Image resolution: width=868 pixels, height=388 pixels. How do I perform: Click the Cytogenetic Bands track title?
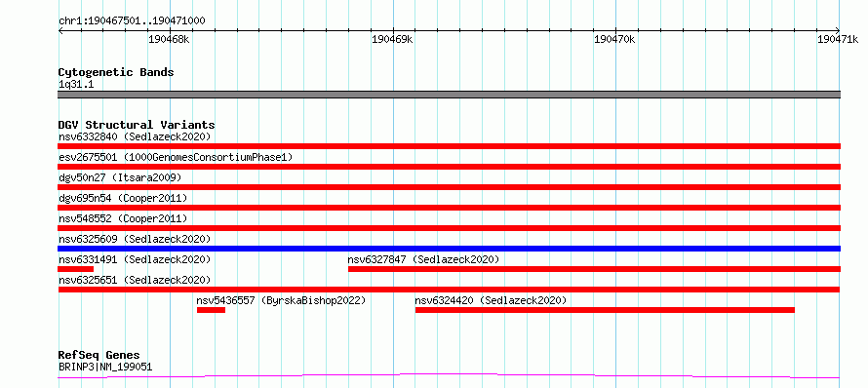point(116,72)
